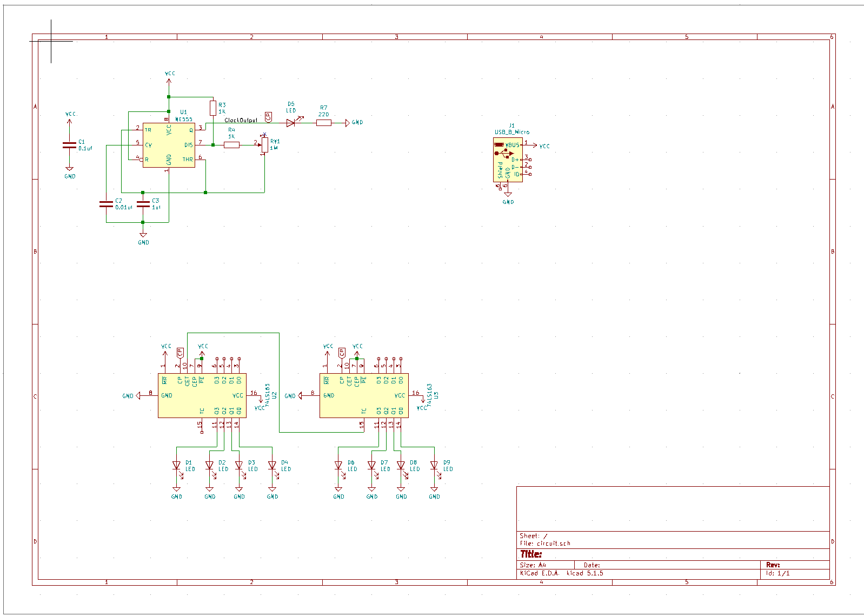Click 'KiCad E.D.A. kicad 5.1.5' text
864x616 pixels.
point(562,573)
